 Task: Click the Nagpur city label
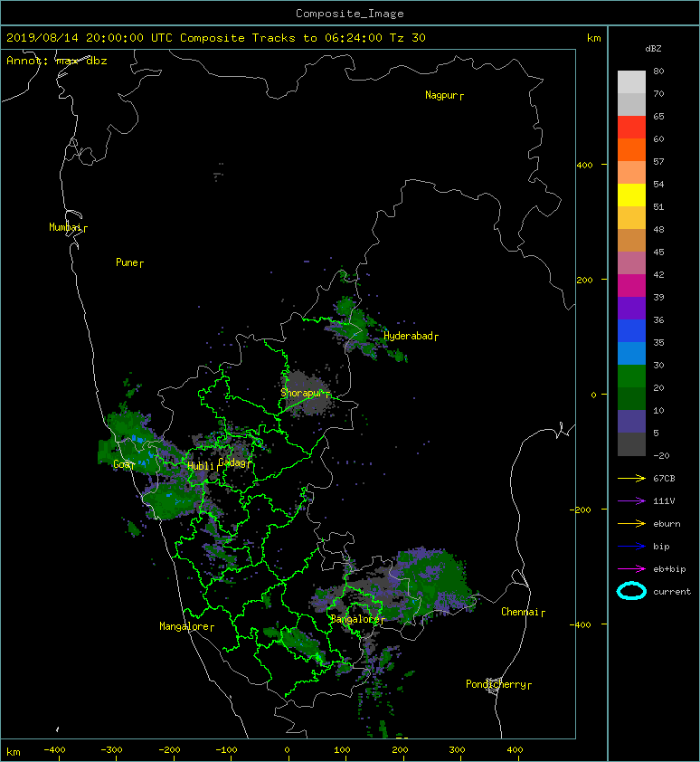tap(444, 95)
